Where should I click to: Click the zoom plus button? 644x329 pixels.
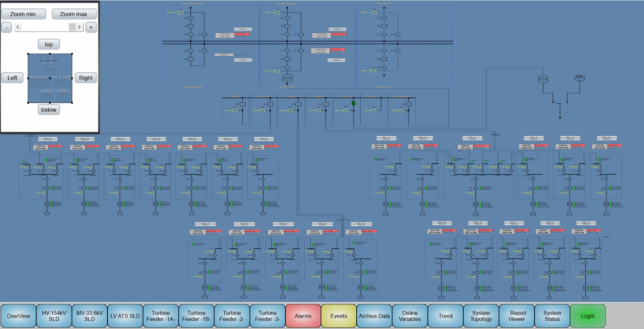pos(91,27)
